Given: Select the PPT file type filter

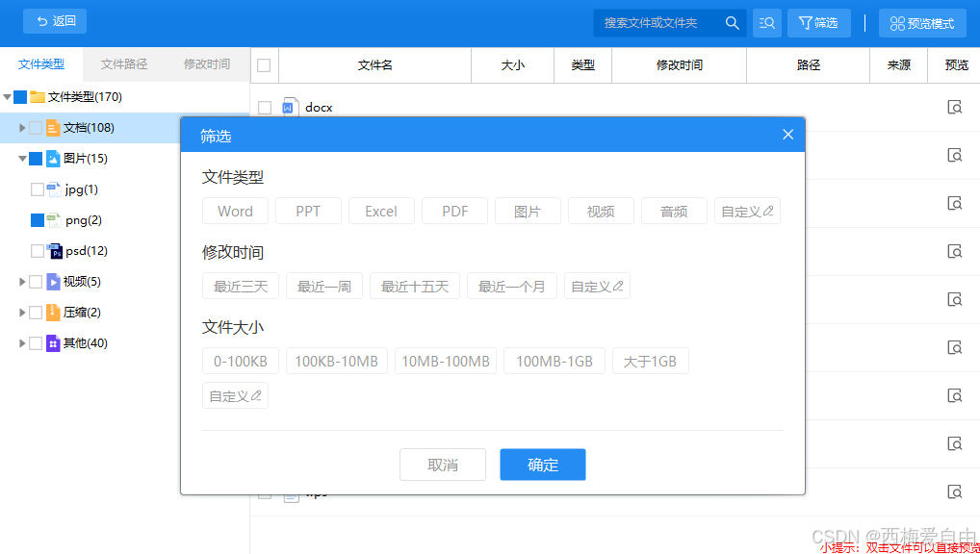Looking at the screenshot, I should [x=308, y=211].
